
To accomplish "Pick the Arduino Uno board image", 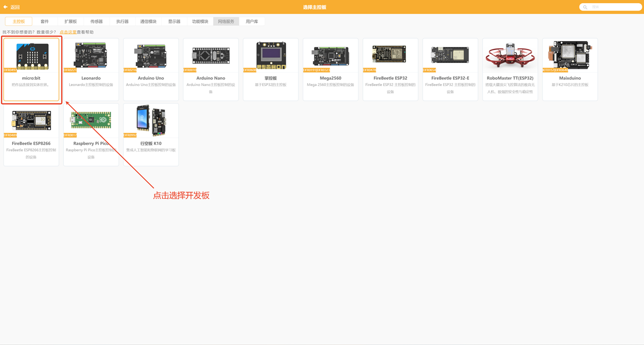I will tap(151, 55).
